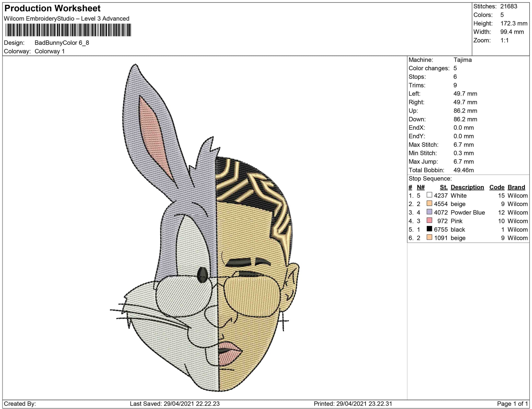Viewport: 532px width, 409px height.
Task: Click the Colorway 1 value
Action: (49, 51)
